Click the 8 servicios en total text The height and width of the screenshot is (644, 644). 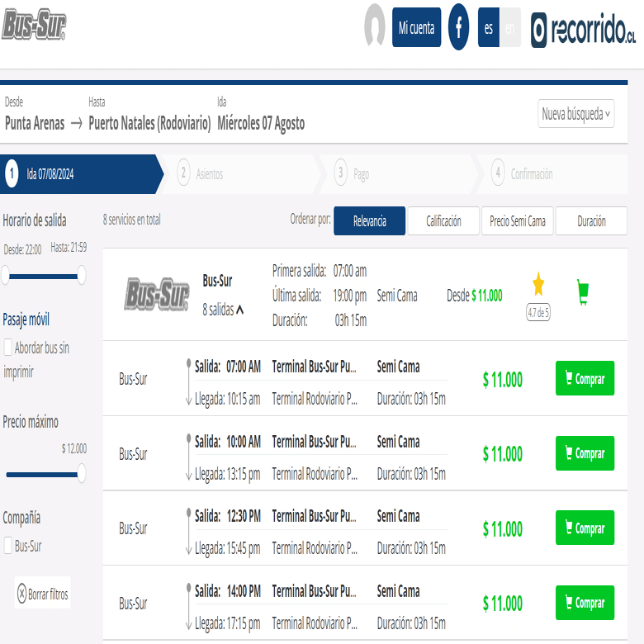click(x=132, y=220)
